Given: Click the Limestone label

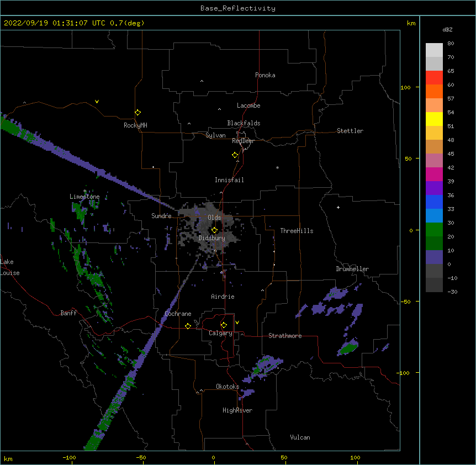Looking at the screenshot, I should point(84,197).
